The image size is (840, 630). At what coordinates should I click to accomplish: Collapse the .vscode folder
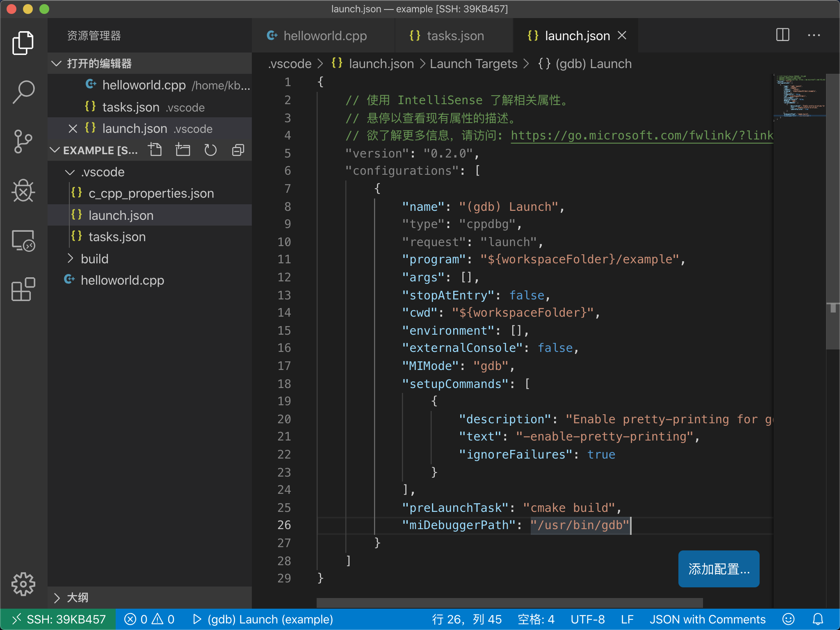pyautogui.click(x=70, y=172)
